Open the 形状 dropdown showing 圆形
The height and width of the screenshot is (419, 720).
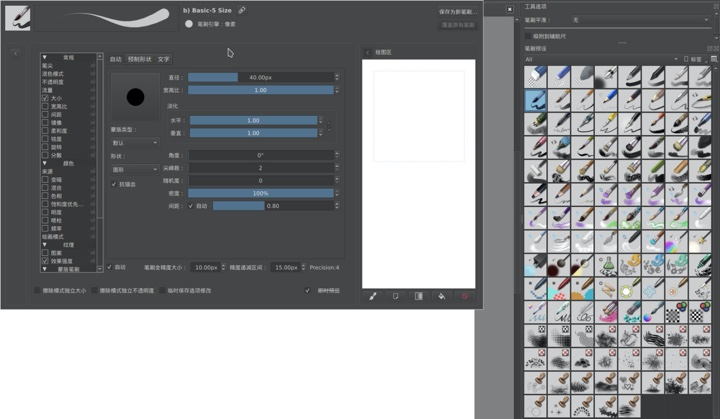(133, 170)
